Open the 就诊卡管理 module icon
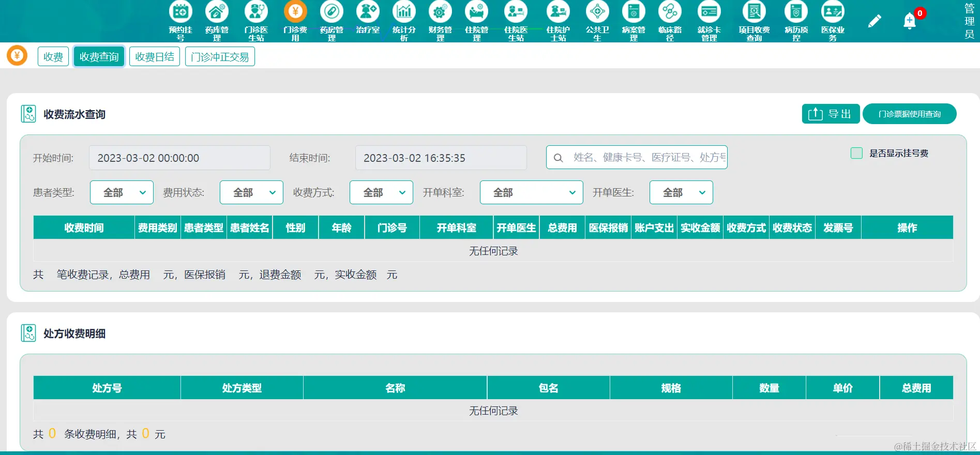This screenshot has height=455, width=980. (x=709, y=11)
